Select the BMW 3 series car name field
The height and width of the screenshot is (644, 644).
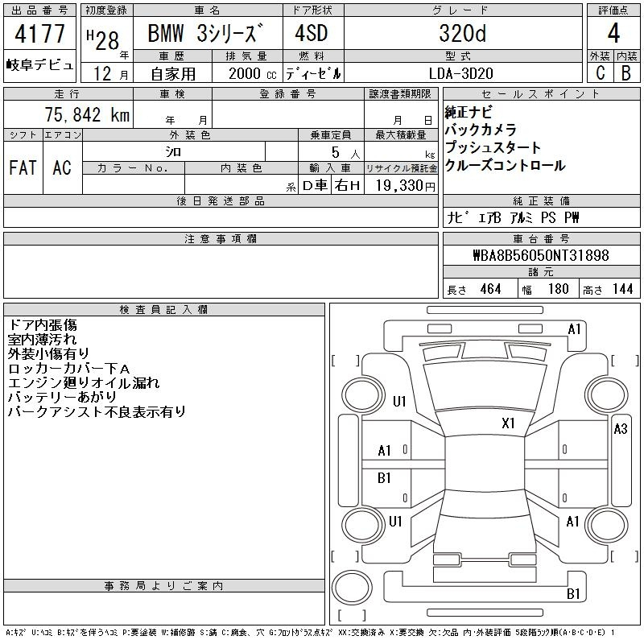point(206,34)
